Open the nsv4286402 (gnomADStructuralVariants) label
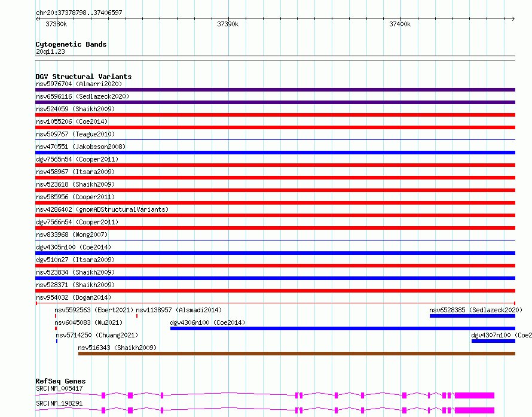Viewport: 532px width, 417px height. [102, 209]
